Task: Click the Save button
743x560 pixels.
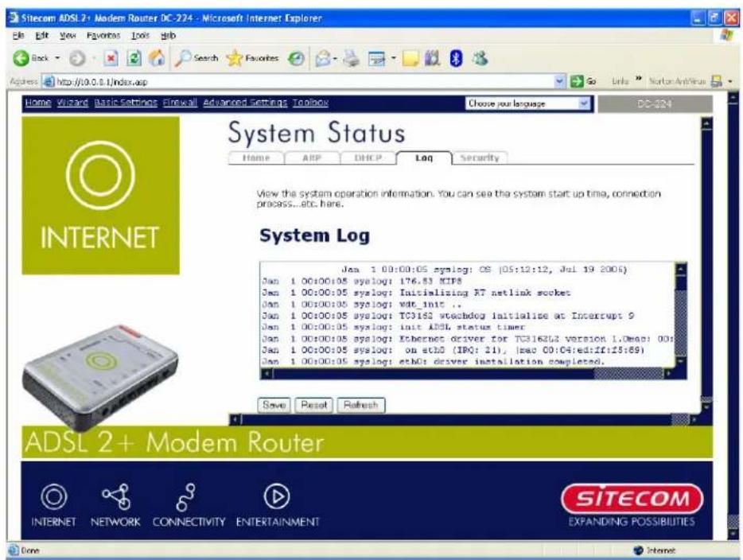Action: click(x=274, y=405)
